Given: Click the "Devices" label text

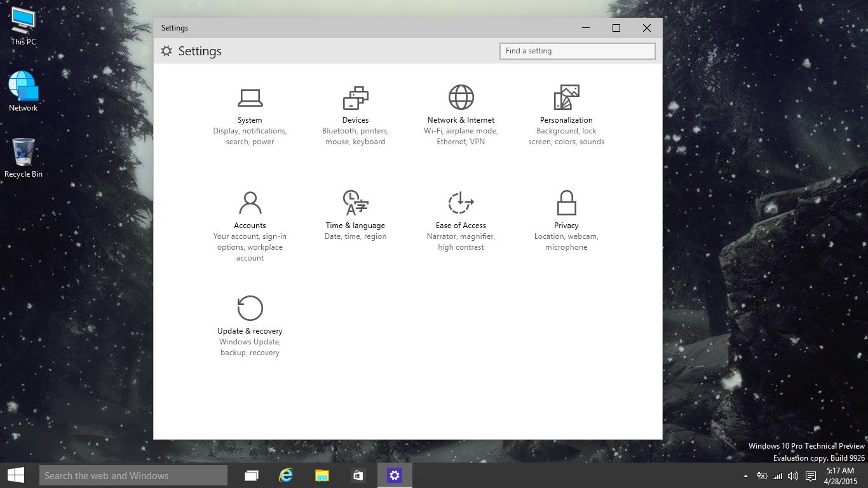Looking at the screenshot, I should coord(355,120).
